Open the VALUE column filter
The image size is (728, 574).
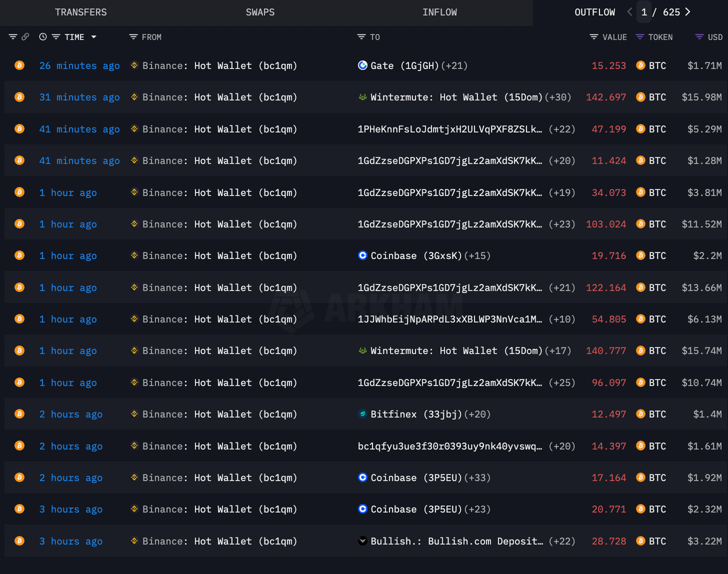coord(594,37)
